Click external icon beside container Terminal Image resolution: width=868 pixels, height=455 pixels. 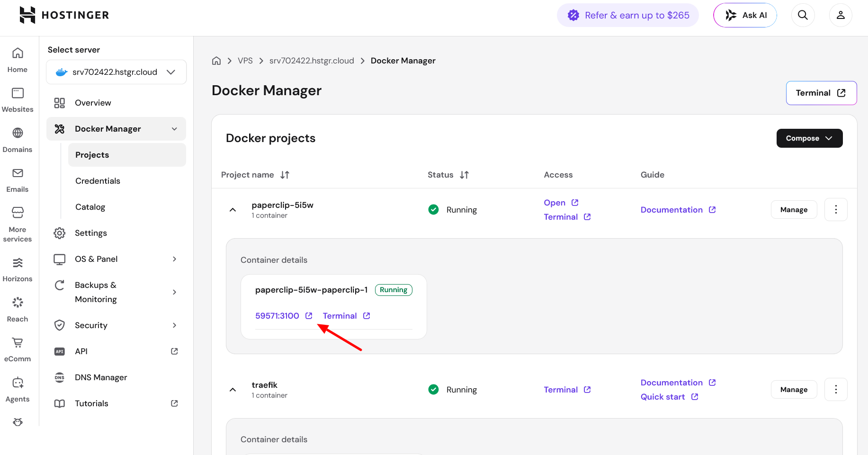(367, 316)
